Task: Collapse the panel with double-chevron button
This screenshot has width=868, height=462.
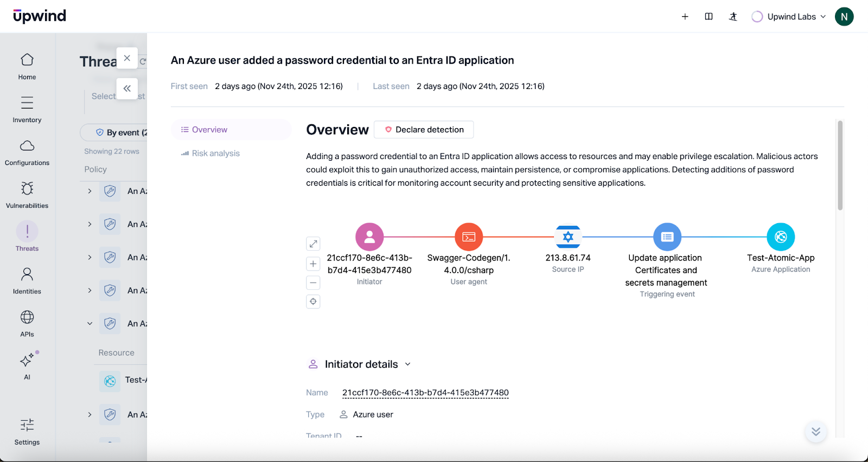Action: pos(127,88)
